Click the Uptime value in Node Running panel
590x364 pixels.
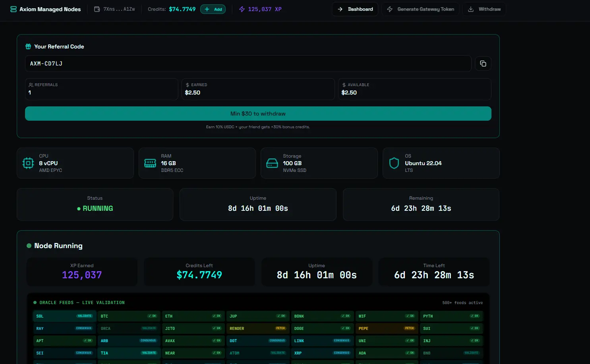click(x=317, y=275)
